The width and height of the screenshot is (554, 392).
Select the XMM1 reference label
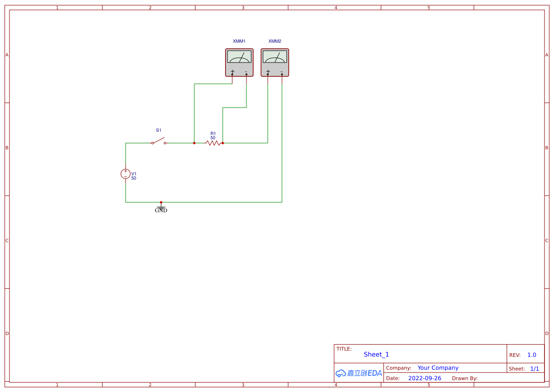pyautogui.click(x=239, y=41)
